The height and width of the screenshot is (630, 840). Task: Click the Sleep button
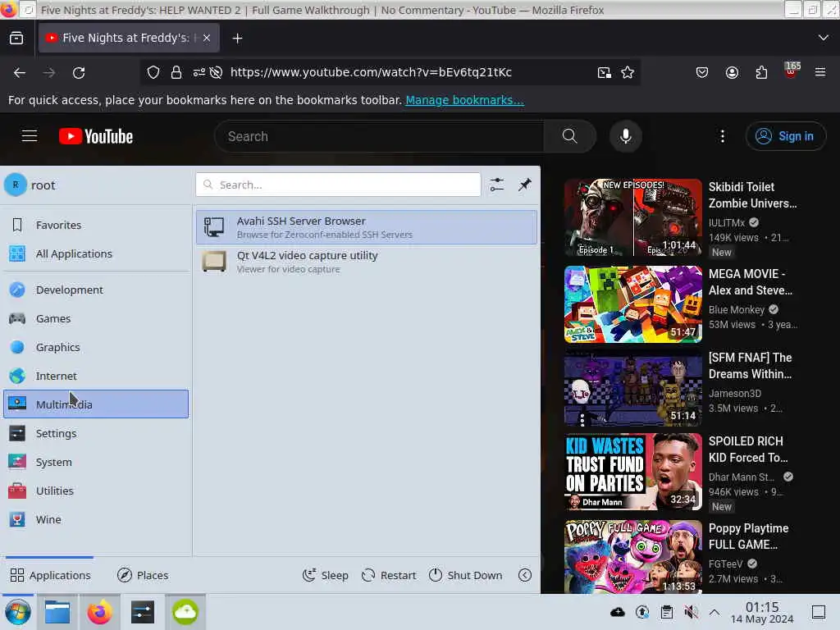pos(325,575)
